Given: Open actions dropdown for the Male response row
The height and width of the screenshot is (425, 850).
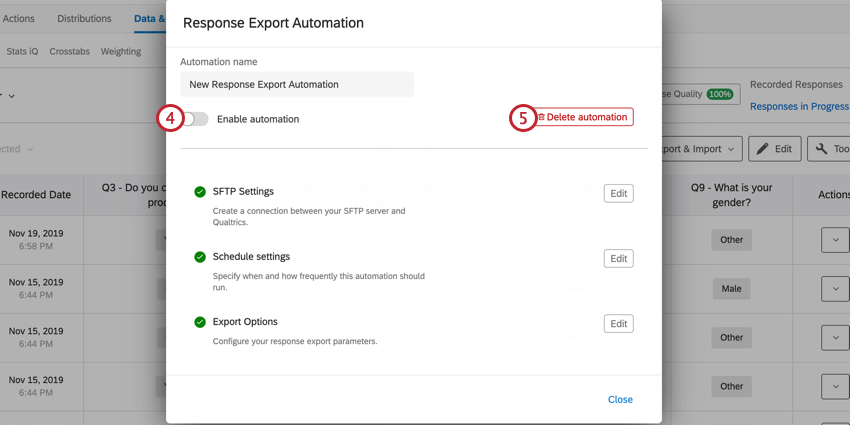Looking at the screenshot, I should pyautogui.click(x=835, y=289).
